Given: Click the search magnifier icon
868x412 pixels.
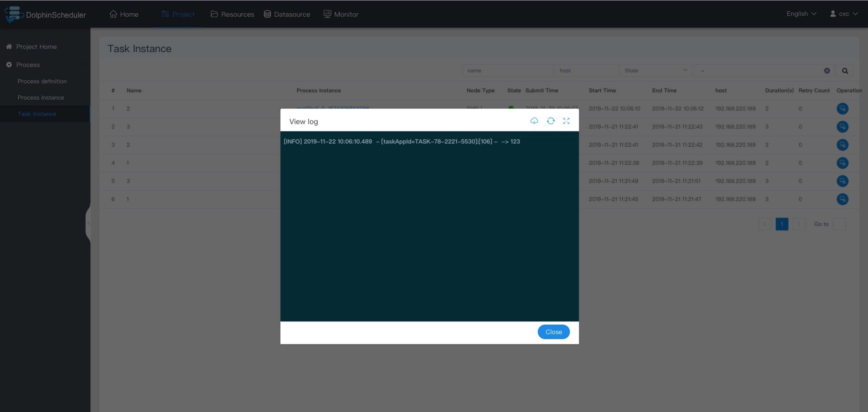Looking at the screenshot, I should (x=845, y=71).
